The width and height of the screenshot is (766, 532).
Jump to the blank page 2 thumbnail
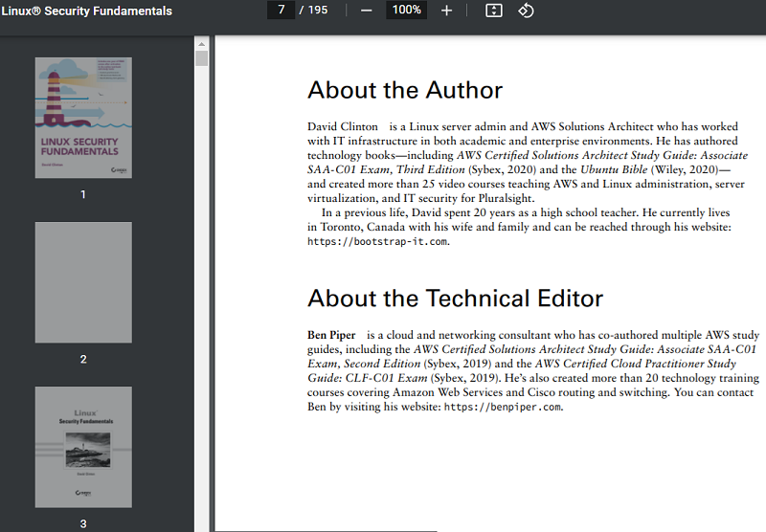tap(83, 282)
